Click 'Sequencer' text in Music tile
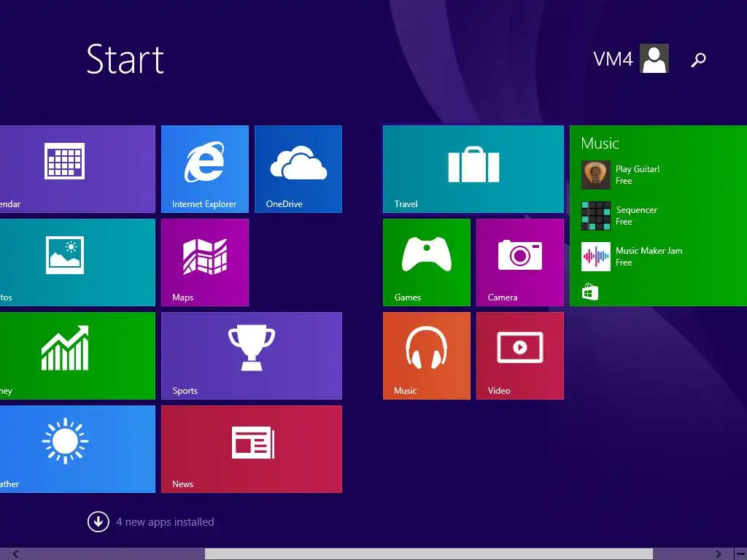This screenshot has width=747, height=560. point(636,210)
